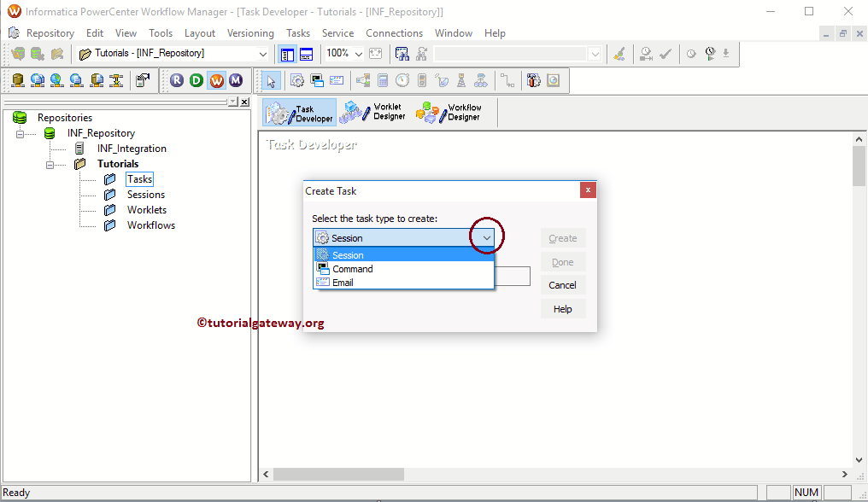Open the Designer via the D shortcut icon
This screenshot has height=502, width=868.
pyautogui.click(x=195, y=79)
